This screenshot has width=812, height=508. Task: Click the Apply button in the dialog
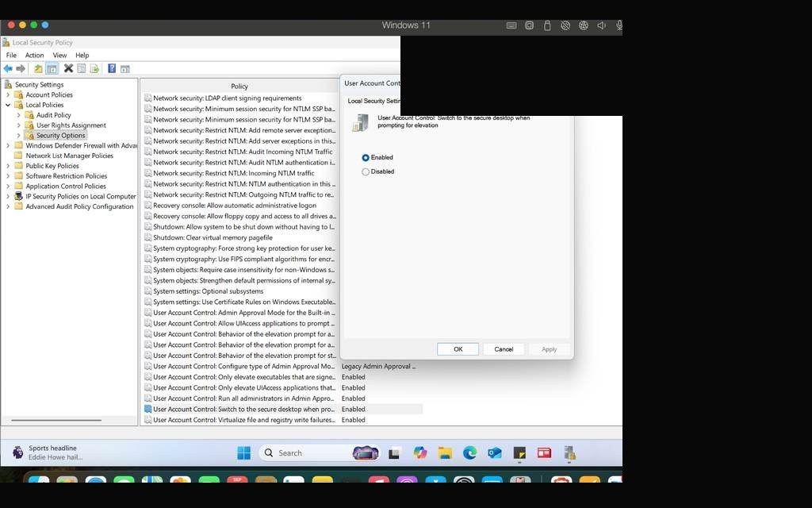549,349
